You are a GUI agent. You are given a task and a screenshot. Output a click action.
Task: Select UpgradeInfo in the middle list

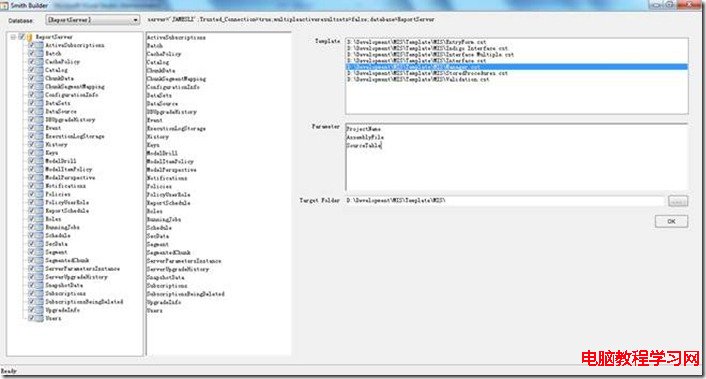(x=164, y=302)
